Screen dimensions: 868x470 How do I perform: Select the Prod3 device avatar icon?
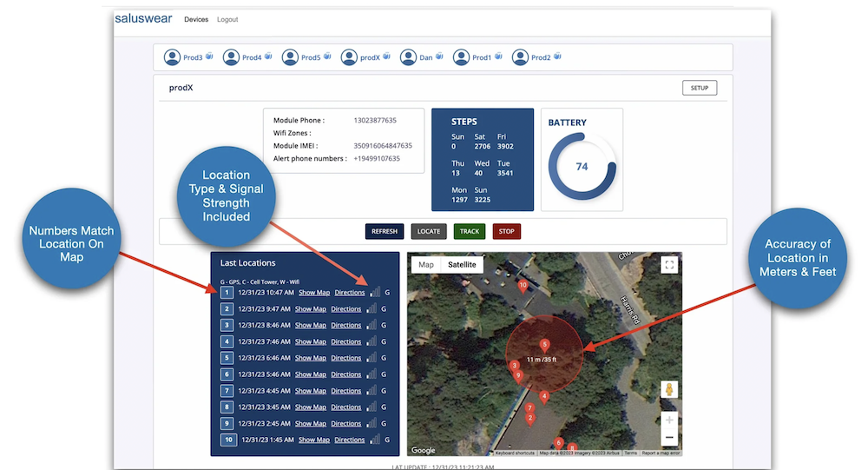coord(173,57)
